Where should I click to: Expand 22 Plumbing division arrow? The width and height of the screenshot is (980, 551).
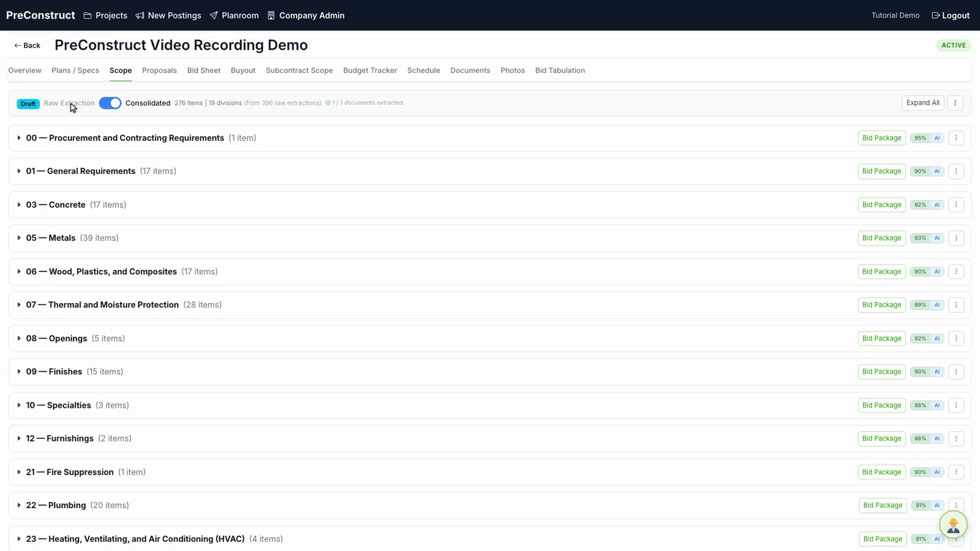pyautogui.click(x=19, y=505)
